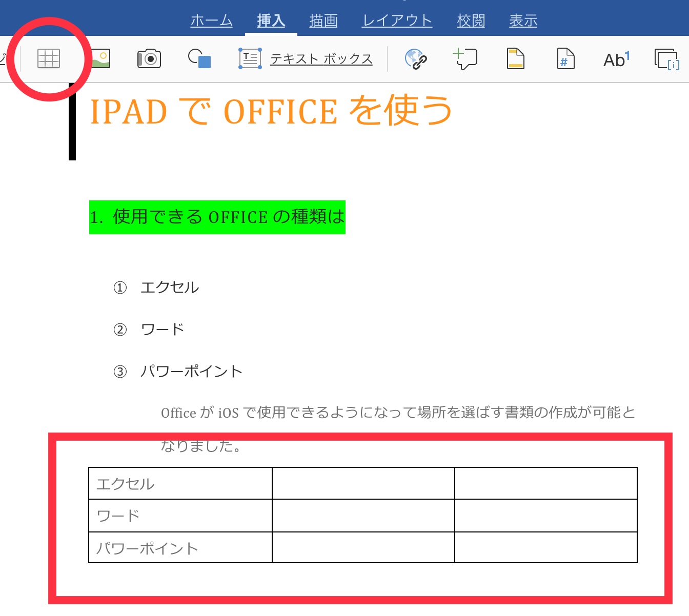This screenshot has height=616, width=689.
Task: Click list item ③ パワーポイント
Action: coord(177,372)
